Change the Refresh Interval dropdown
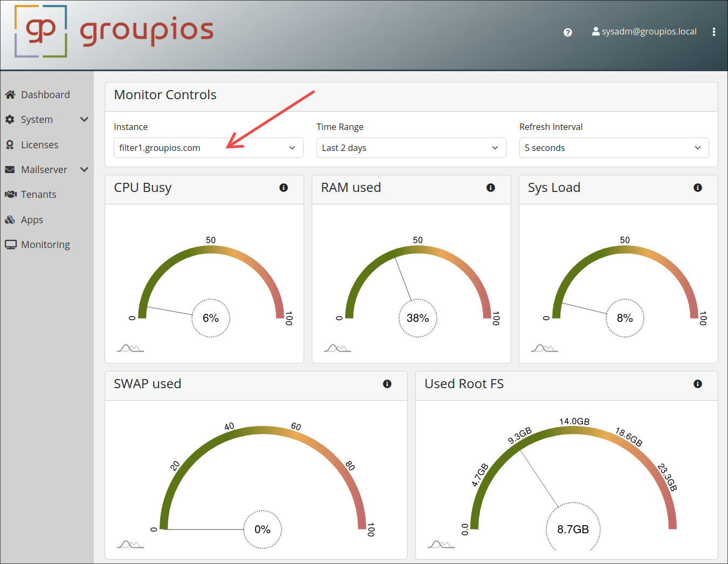This screenshot has height=564, width=728. [x=614, y=148]
